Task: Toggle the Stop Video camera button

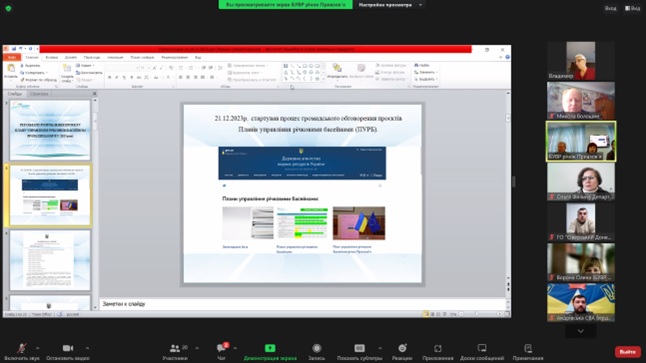Action: [68, 349]
